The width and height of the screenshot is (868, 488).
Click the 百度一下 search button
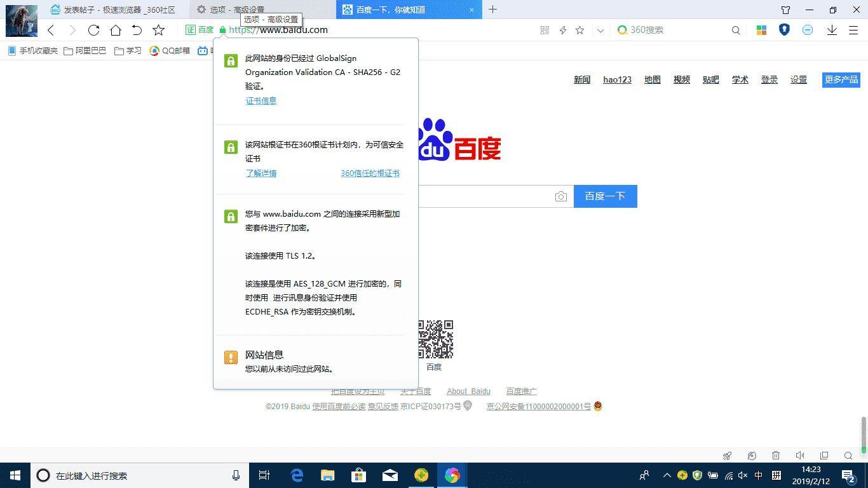(605, 196)
